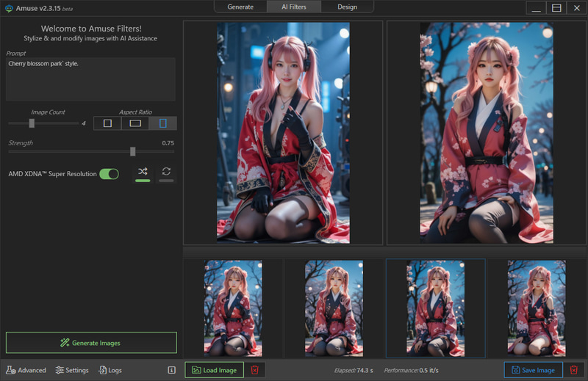Click the large output image preview
The image size is (588, 381).
(487, 133)
